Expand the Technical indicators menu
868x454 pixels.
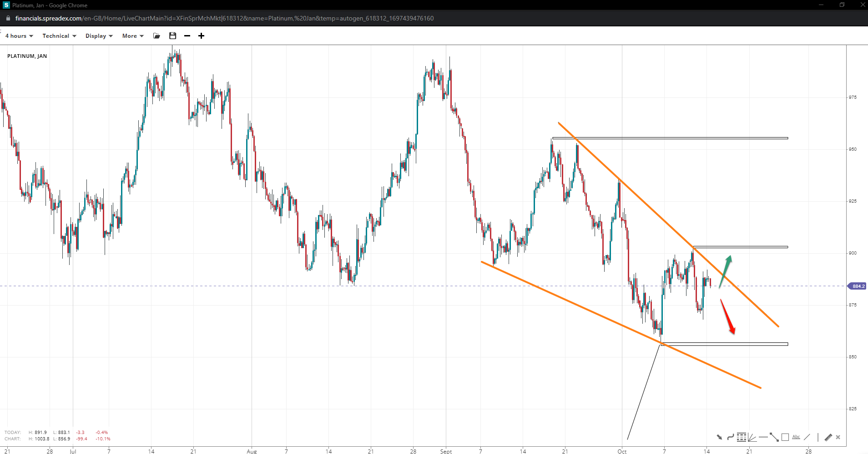59,36
